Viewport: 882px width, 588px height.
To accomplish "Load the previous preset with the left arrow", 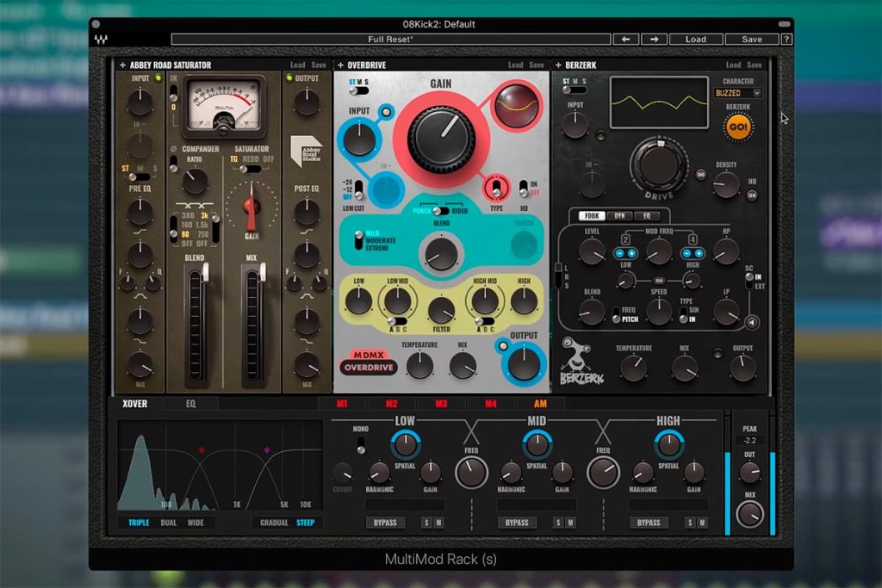I will [x=625, y=40].
